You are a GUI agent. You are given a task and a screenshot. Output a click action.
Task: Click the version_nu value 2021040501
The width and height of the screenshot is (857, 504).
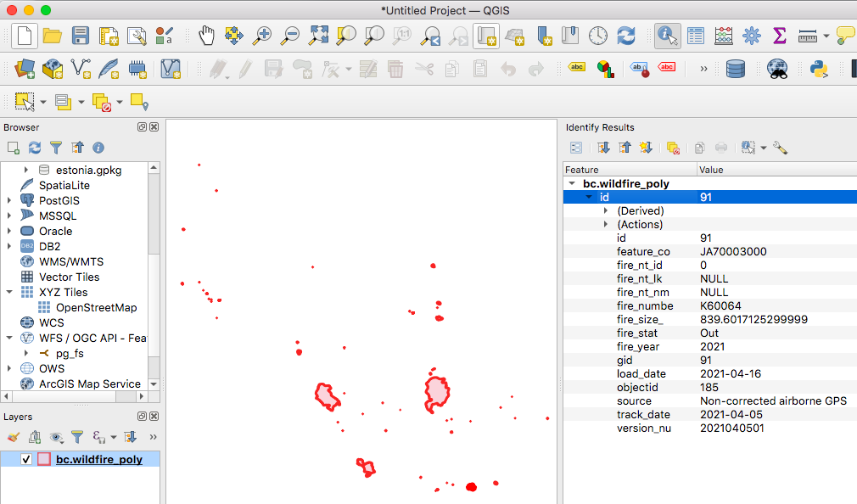coord(731,428)
